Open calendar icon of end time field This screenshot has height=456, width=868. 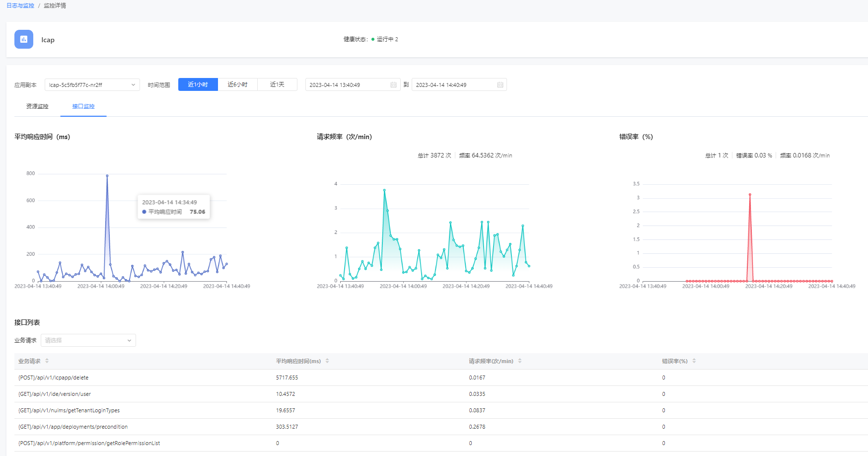coord(500,85)
